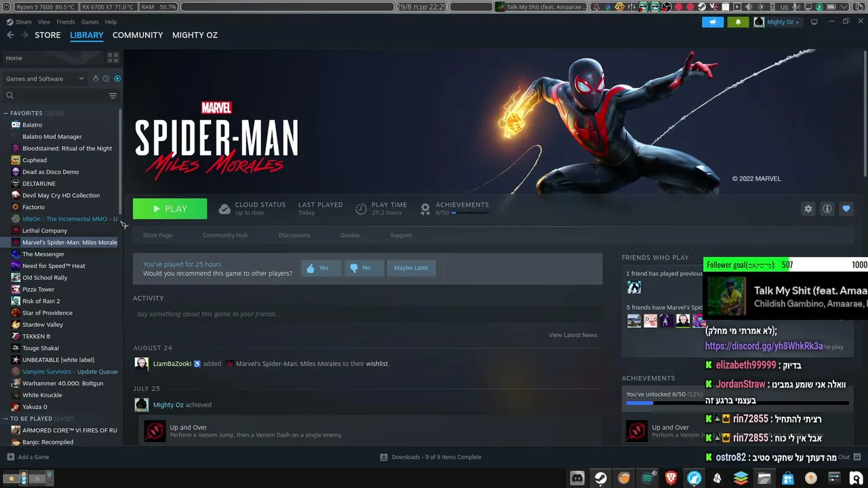
Task: Enter Big Picture mode via monitor icon
Action: [814, 22]
